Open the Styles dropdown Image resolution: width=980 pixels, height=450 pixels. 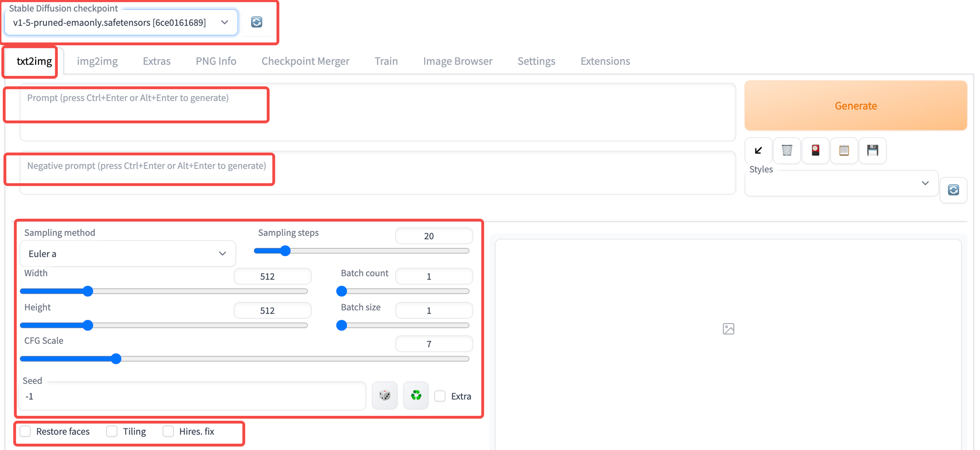tap(841, 183)
